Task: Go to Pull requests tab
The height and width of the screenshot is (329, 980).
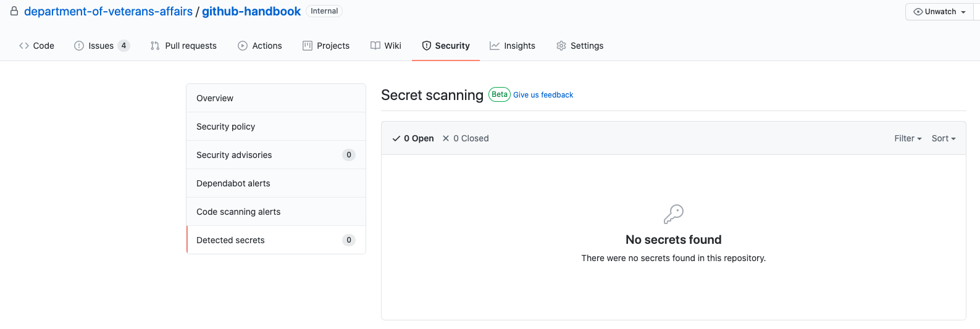Action: [x=183, y=46]
